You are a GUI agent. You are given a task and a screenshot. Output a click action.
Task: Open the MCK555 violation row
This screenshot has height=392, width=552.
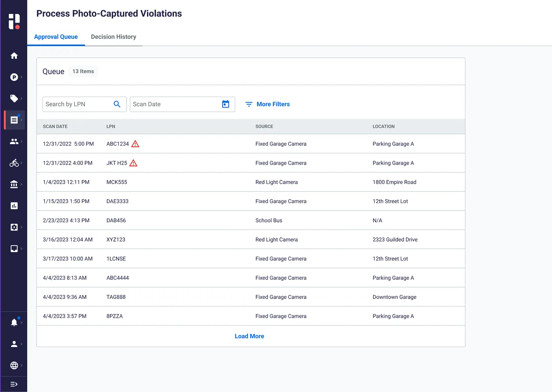117,182
